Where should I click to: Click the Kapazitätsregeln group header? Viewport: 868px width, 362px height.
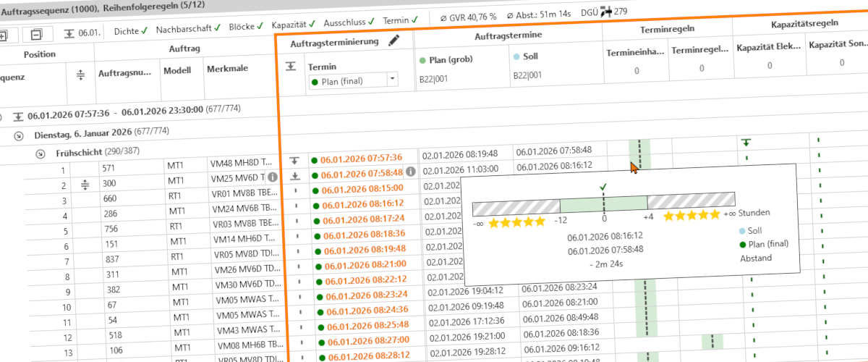click(x=804, y=23)
